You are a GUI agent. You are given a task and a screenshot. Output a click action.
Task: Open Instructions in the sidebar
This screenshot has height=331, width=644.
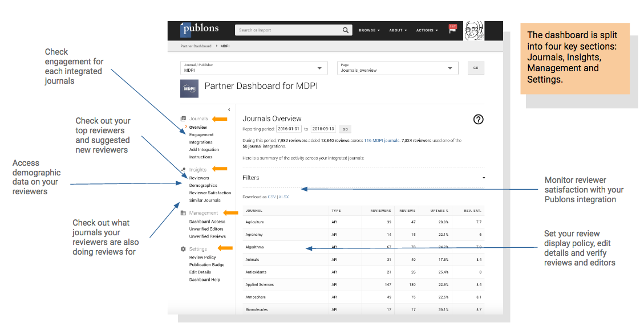201,157
